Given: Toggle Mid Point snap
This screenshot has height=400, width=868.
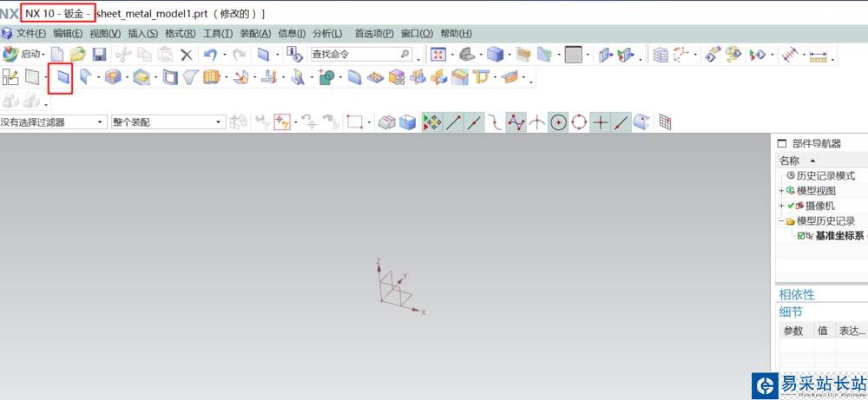Looking at the screenshot, I should [474, 121].
